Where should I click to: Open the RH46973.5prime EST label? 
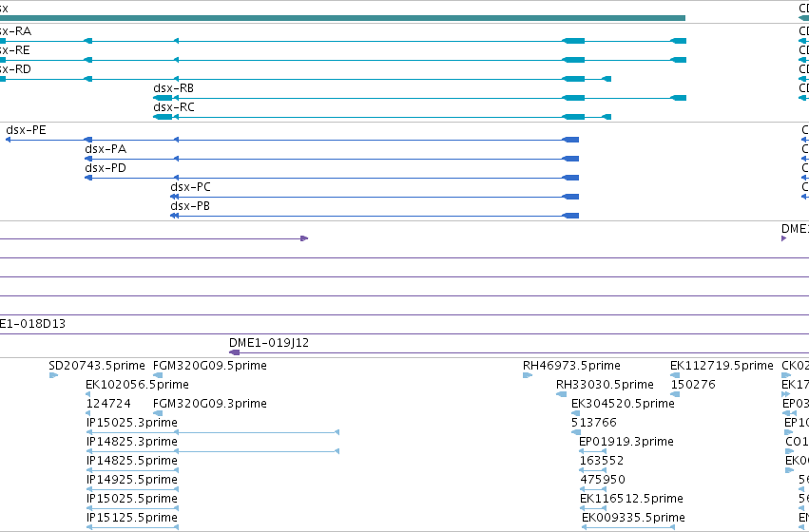(571, 366)
